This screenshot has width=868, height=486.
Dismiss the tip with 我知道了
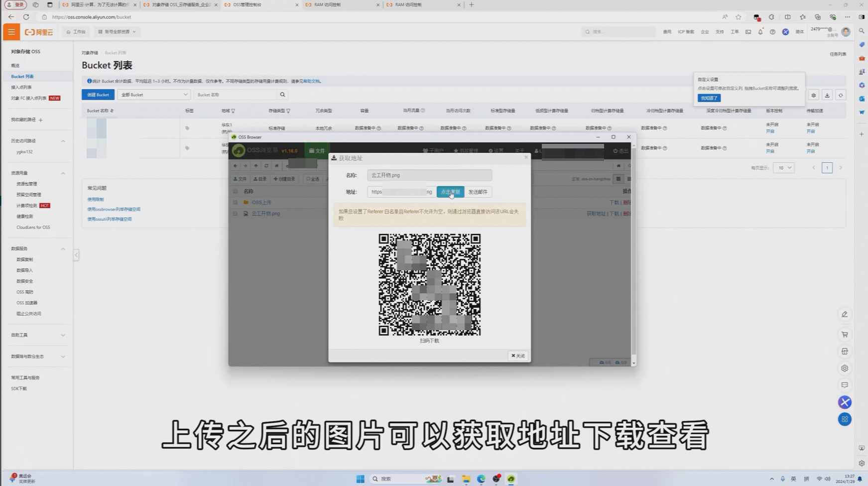tap(709, 98)
